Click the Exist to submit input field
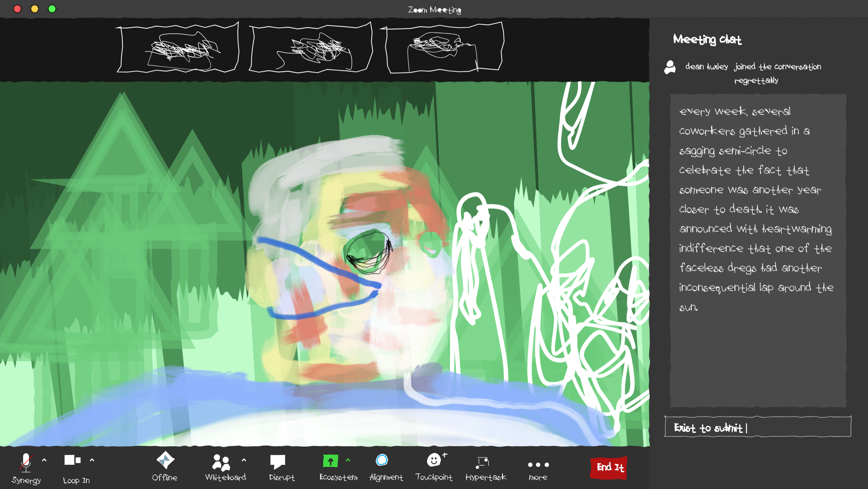 (x=758, y=427)
